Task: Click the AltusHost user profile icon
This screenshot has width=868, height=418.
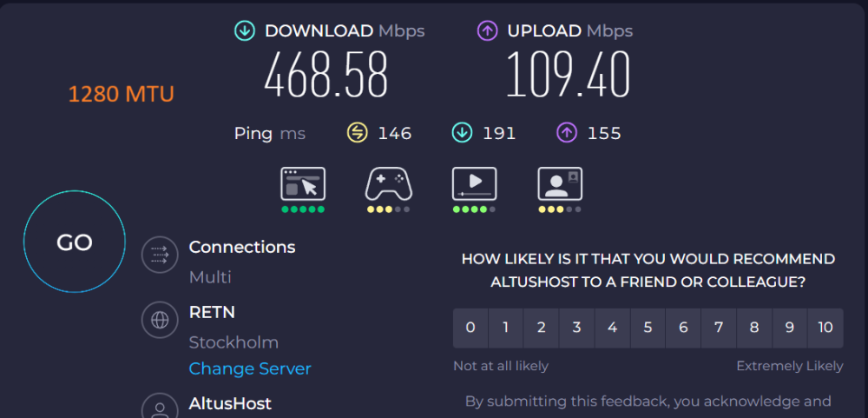Action: point(160,408)
